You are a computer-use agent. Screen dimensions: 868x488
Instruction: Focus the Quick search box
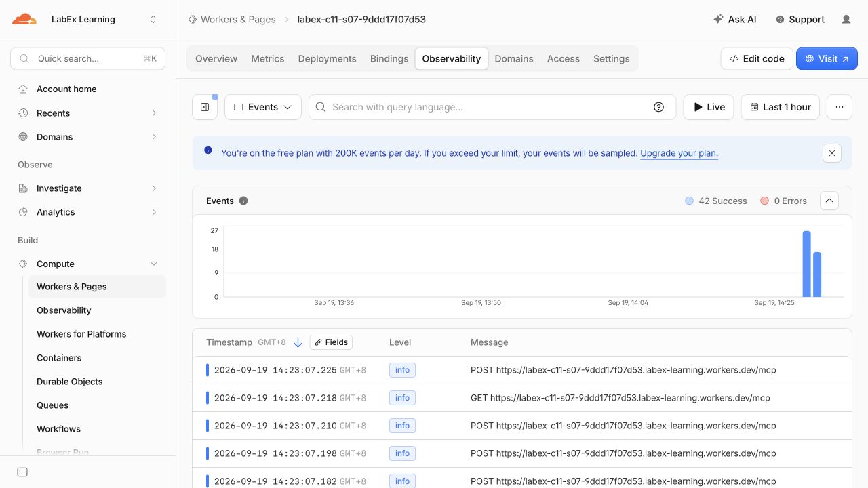tap(88, 58)
